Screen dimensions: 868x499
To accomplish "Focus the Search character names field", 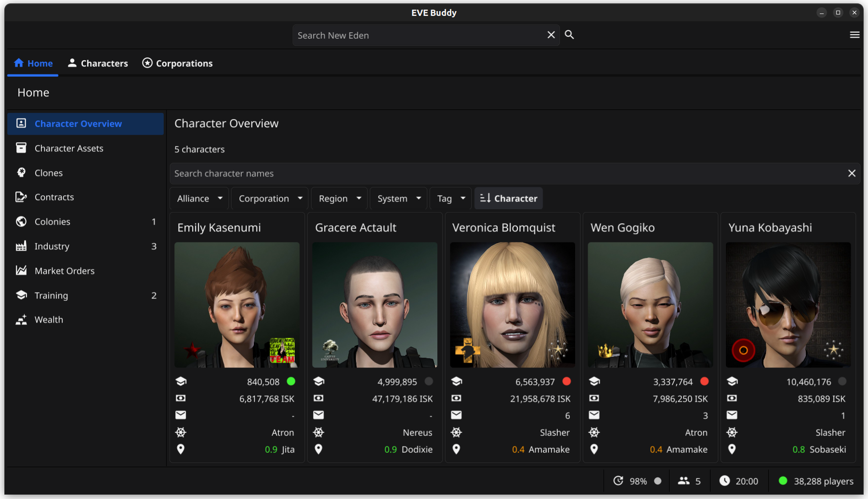I will pyautogui.click(x=506, y=174).
